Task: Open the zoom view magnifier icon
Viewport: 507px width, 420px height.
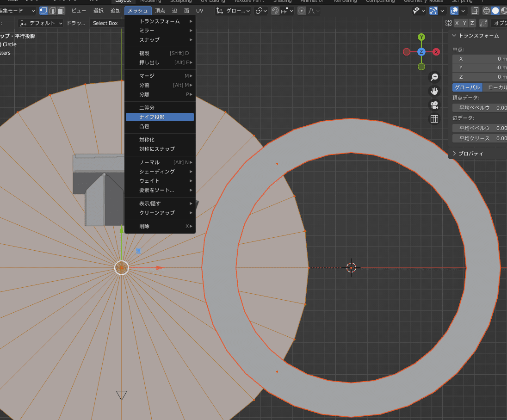Action: point(434,77)
